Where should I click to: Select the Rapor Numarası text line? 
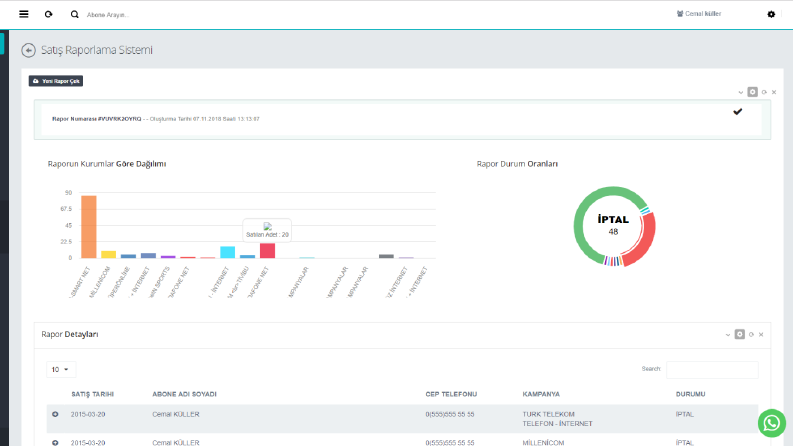pyautogui.click(x=156, y=119)
